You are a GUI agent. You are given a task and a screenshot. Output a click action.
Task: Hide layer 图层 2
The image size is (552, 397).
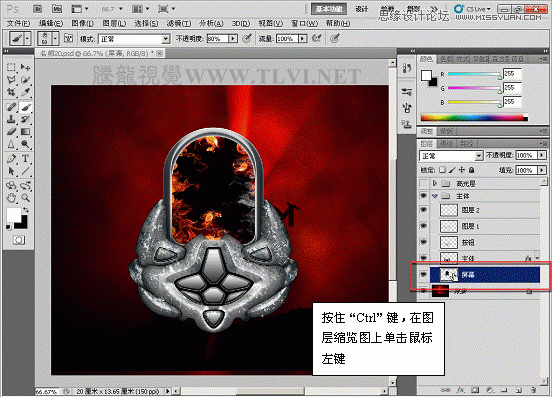[x=424, y=210]
